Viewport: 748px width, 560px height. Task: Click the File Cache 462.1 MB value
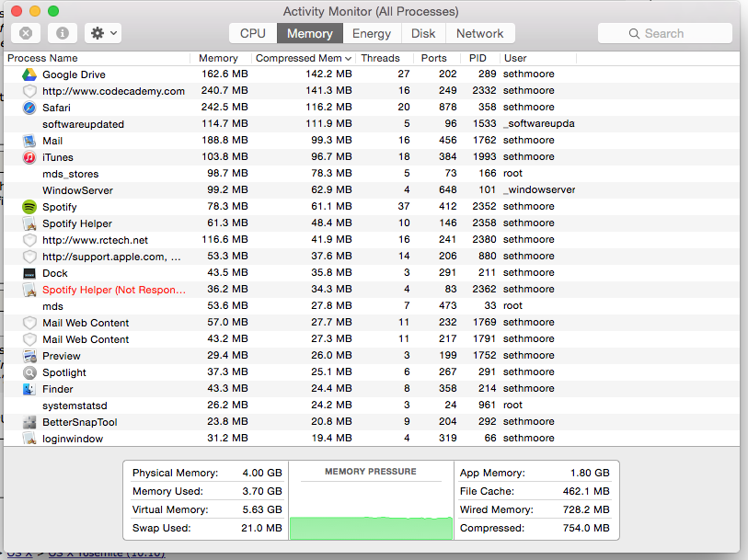pos(586,491)
